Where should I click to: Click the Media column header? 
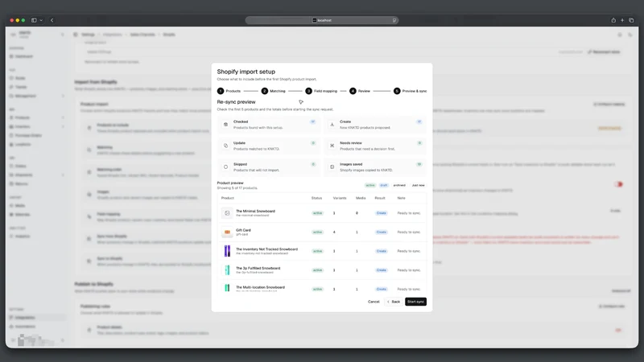[361, 198]
